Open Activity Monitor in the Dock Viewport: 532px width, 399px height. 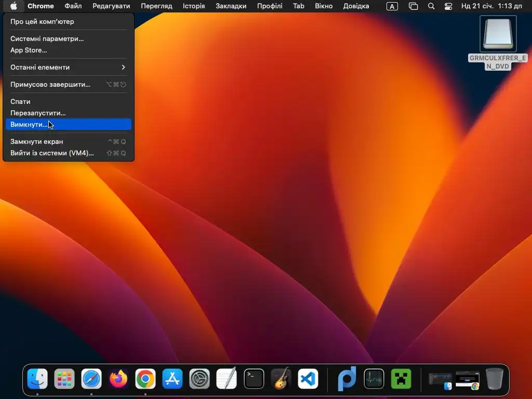pos(374,379)
